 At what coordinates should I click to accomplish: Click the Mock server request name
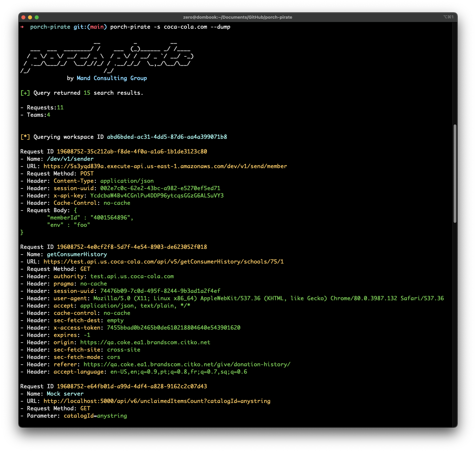(65, 394)
